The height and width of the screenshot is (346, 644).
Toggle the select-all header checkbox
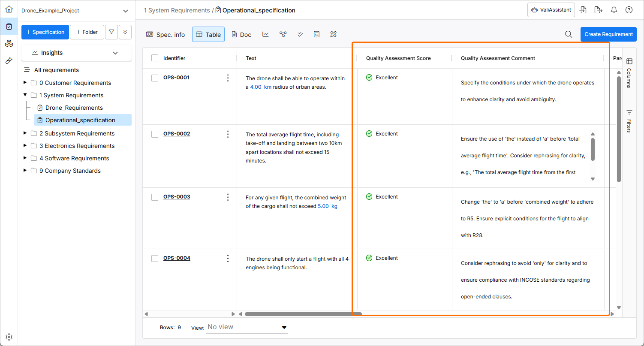(155, 58)
